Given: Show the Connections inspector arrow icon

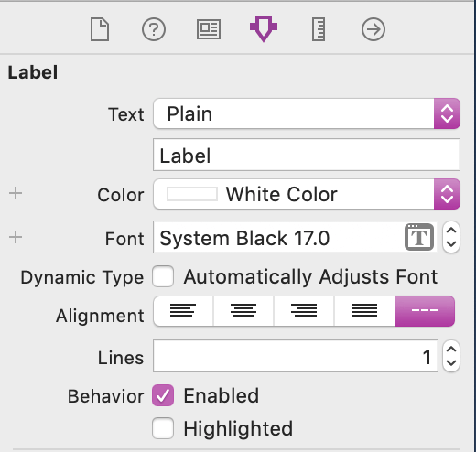Looking at the screenshot, I should tap(373, 29).
